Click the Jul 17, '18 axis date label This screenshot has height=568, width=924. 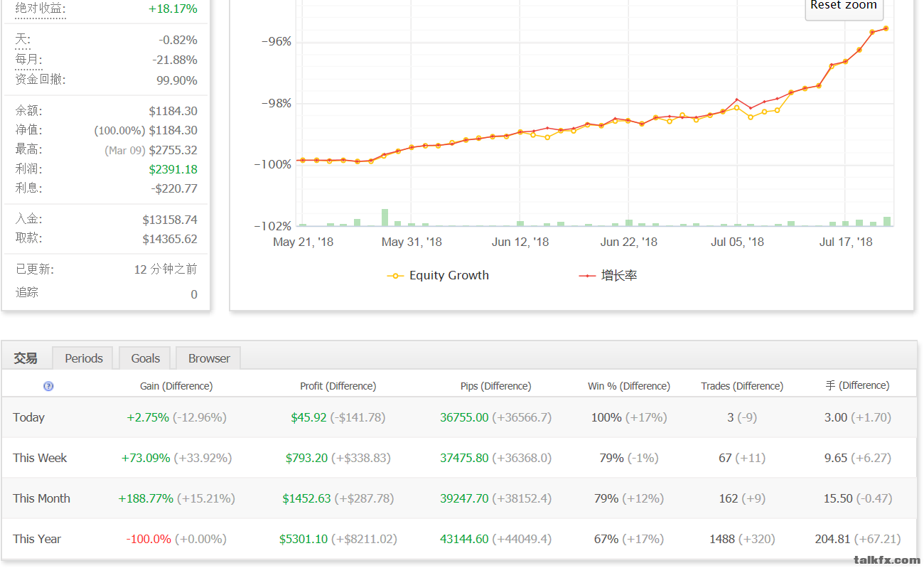846,242
